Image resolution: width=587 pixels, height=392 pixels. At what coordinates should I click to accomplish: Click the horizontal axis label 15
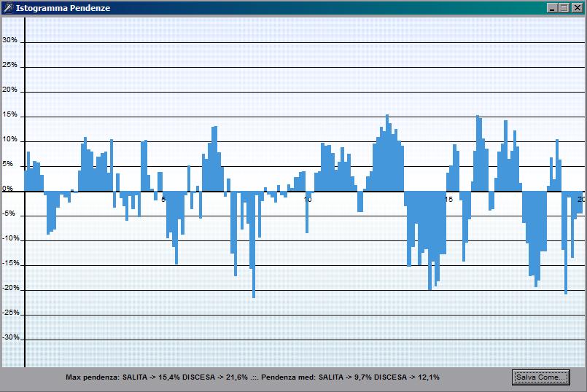point(448,200)
